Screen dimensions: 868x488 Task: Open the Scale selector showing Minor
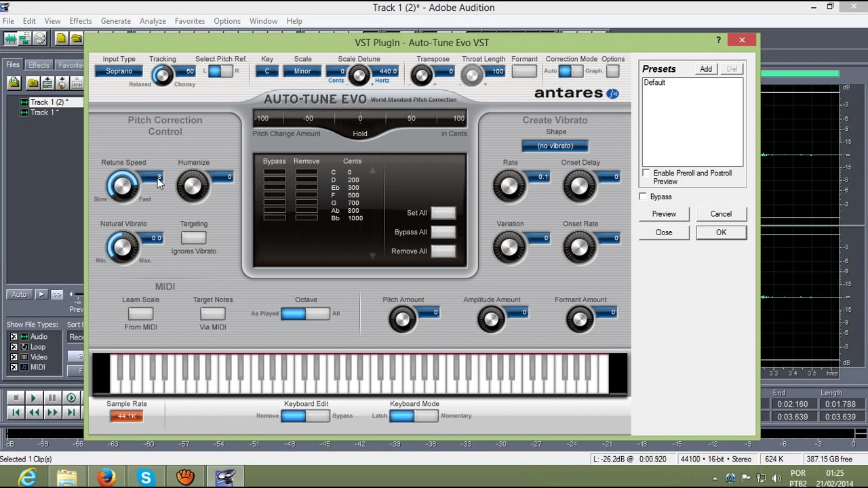point(302,71)
